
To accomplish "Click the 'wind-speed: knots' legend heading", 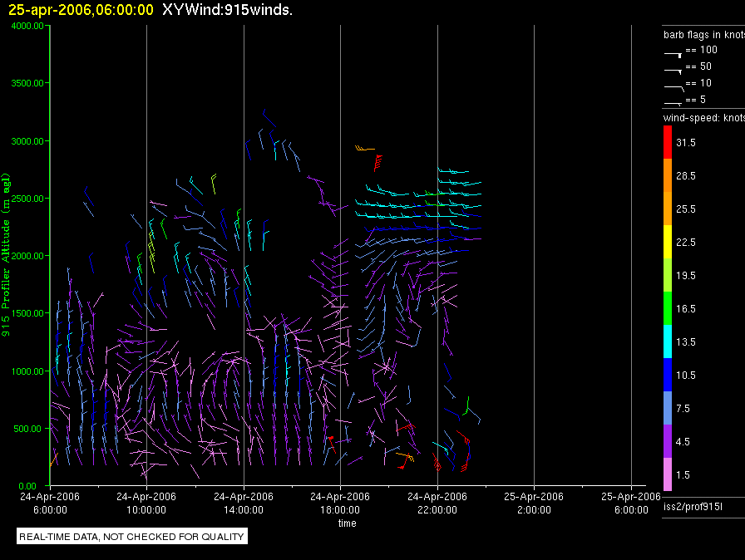I will (704, 118).
